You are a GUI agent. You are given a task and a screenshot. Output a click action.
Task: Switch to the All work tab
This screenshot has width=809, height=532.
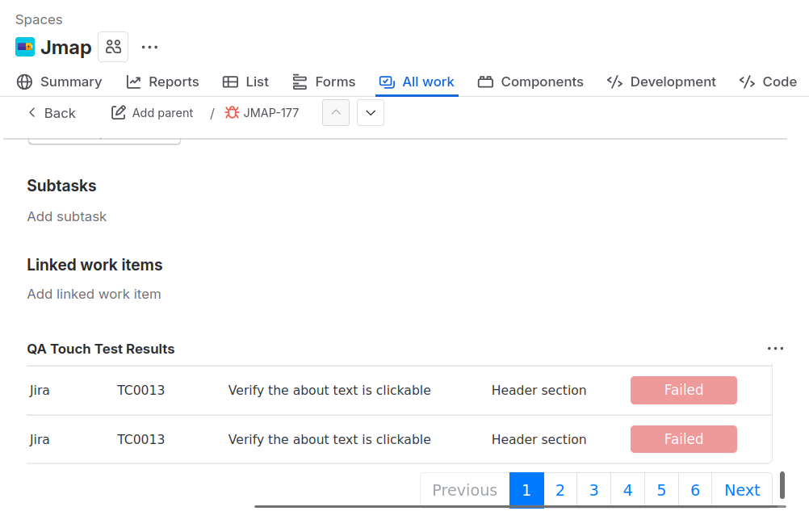point(417,82)
